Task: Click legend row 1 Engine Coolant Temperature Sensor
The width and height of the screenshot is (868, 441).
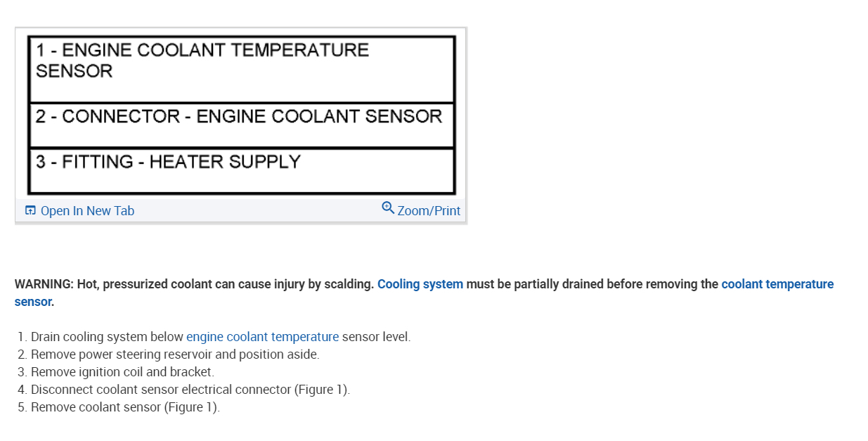Action: 202,60
